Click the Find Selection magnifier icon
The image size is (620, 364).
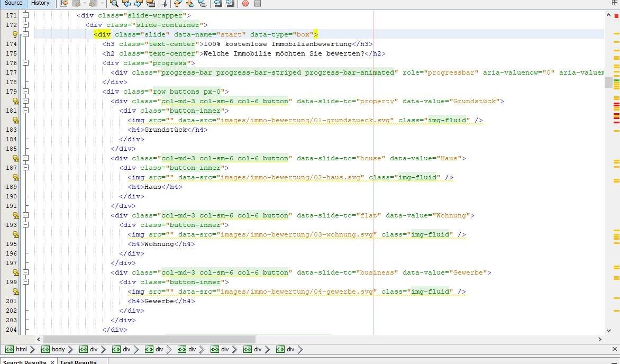coord(114,4)
